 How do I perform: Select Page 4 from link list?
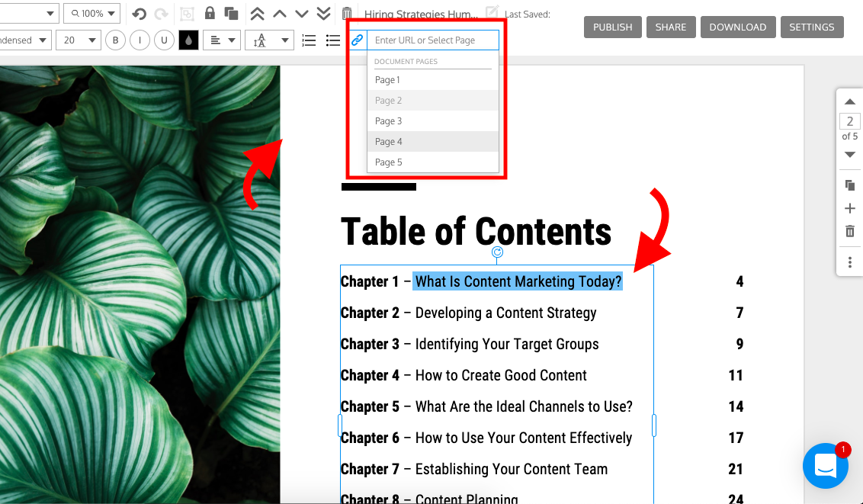pyautogui.click(x=432, y=141)
